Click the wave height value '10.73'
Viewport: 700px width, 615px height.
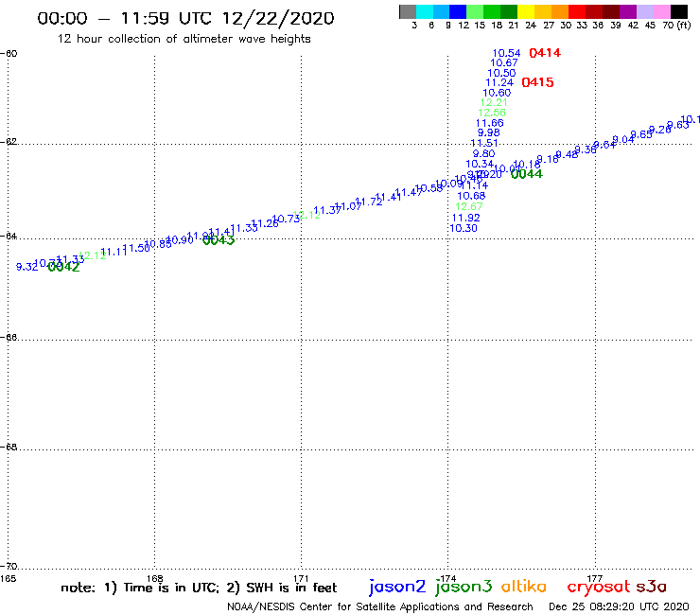point(287,219)
